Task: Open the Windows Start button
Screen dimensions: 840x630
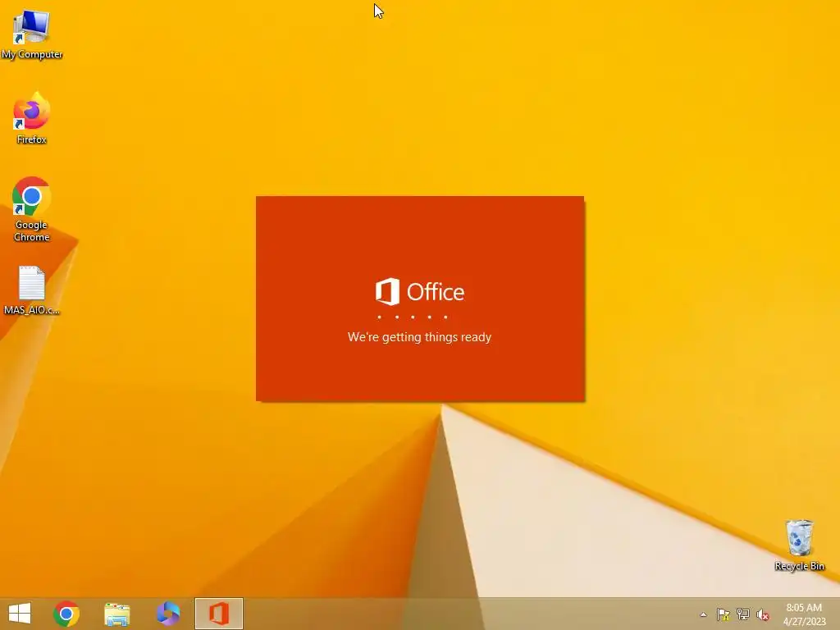Action: pyautogui.click(x=20, y=614)
